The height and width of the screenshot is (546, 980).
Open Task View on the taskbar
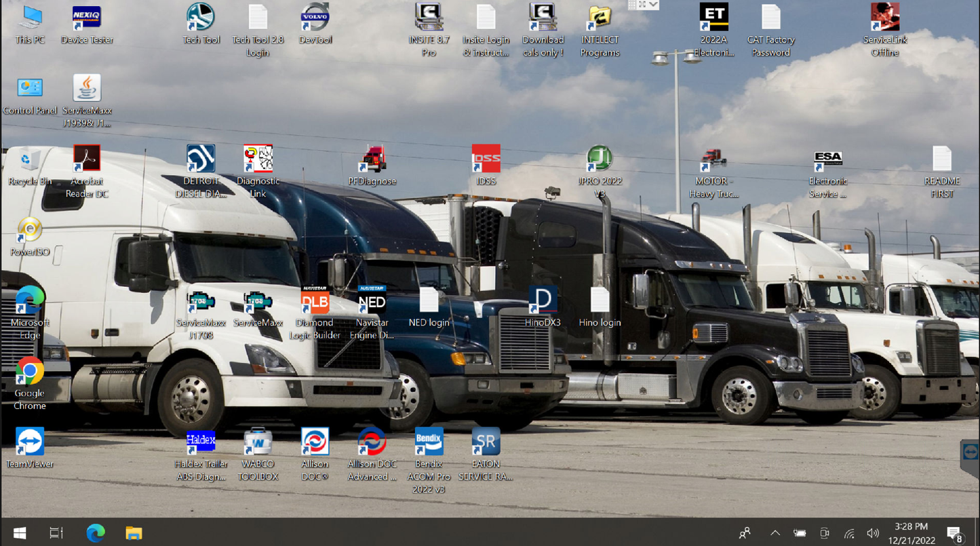pyautogui.click(x=57, y=533)
